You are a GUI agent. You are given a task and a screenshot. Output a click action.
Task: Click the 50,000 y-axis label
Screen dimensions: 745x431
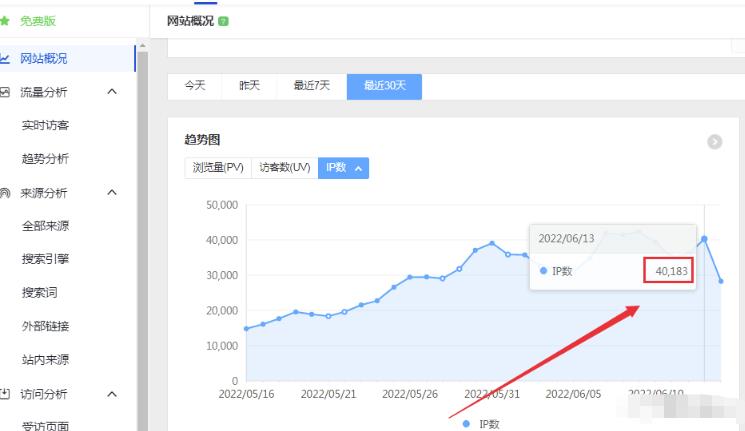tap(222, 205)
